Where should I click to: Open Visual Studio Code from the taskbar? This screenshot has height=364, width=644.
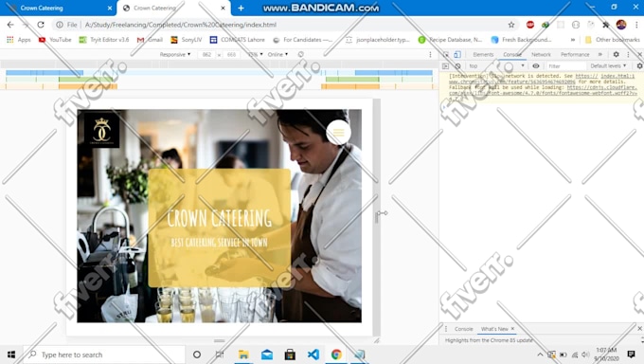point(313,355)
